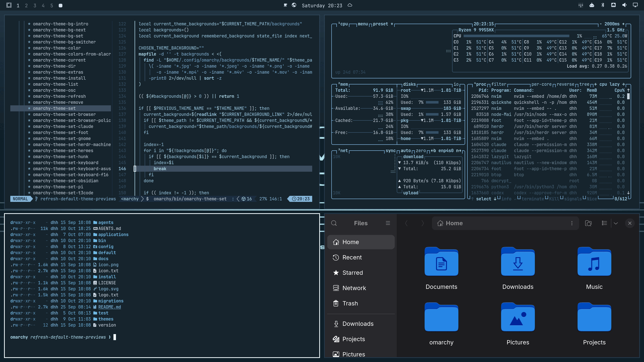Open Trash in Files sidebar

(361, 303)
